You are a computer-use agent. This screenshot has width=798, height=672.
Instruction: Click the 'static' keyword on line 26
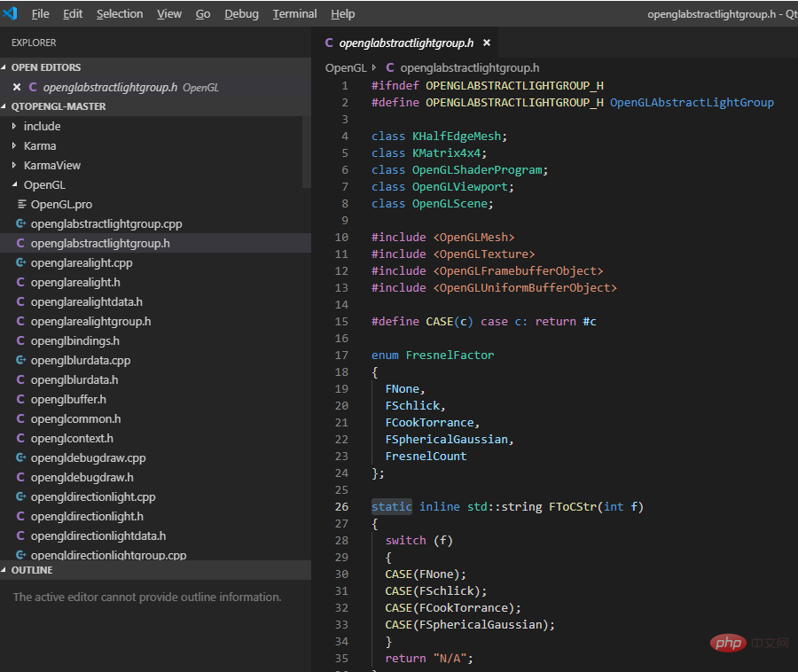[x=391, y=507]
